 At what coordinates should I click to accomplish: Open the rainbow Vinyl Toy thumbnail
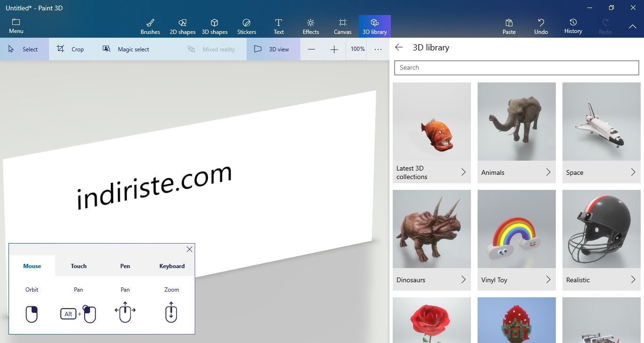point(517,229)
